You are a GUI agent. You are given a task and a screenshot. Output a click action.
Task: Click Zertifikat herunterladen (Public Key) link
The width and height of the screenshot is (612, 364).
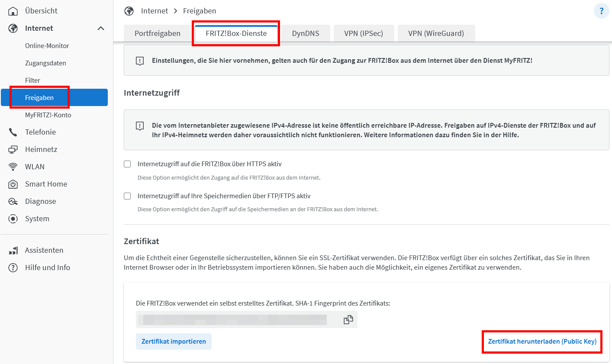(x=542, y=341)
